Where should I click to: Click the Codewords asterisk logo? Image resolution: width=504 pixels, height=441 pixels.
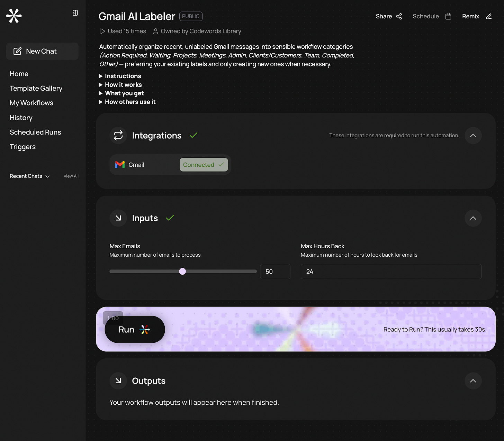click(14, 16)
